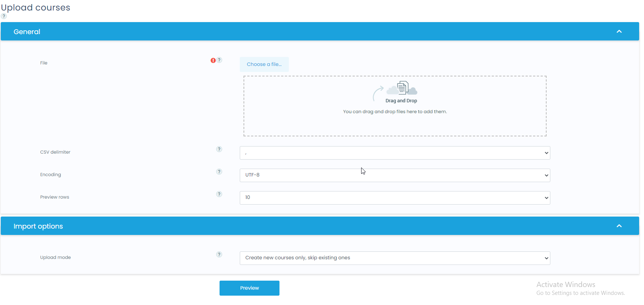Click the red required icon beside File
644x305 pixels.
pos(213,60)
